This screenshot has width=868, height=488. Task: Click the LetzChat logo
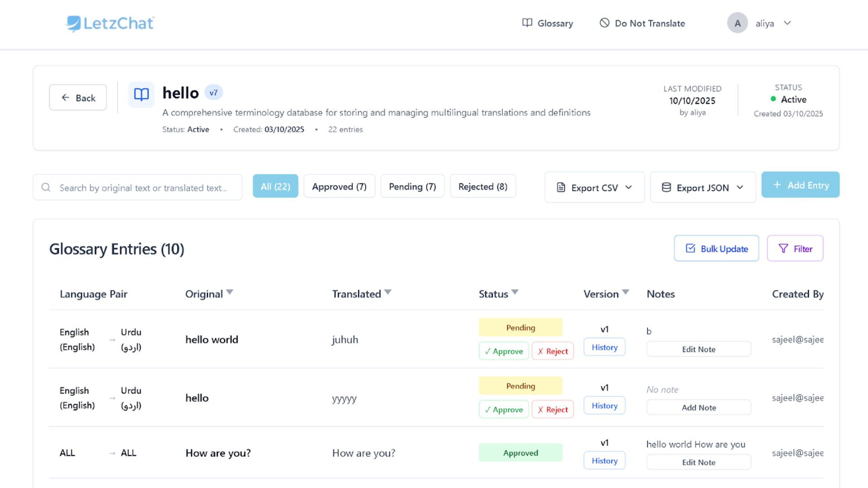coord(110,23)
